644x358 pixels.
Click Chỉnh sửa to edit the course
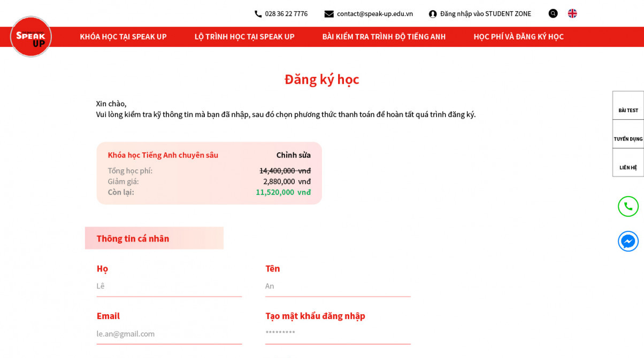pos(293,155)
